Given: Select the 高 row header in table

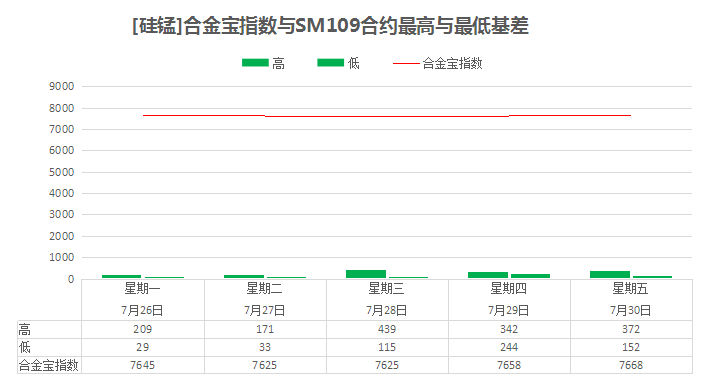Looking at the screenshot, I should tap(25, 329).
